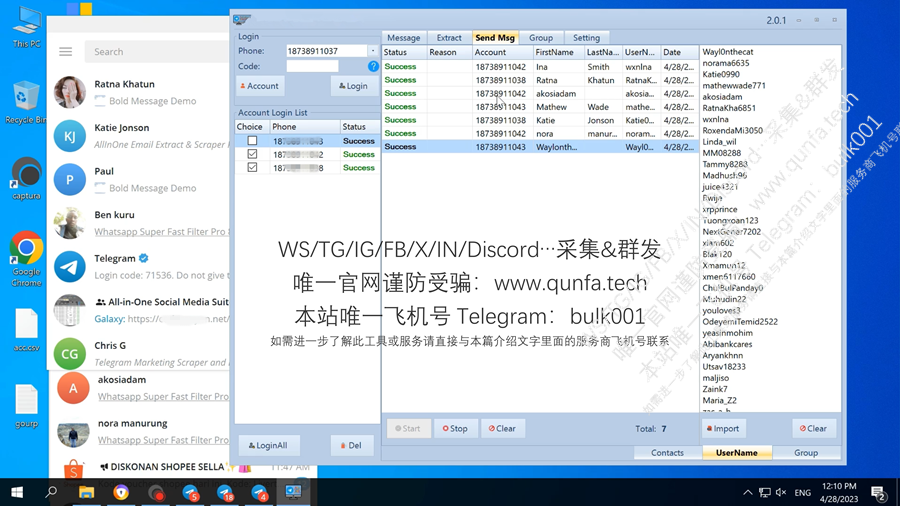Viewport: 900px width, 506px height.
Task: Open the Setting tab
Action: 586,38
